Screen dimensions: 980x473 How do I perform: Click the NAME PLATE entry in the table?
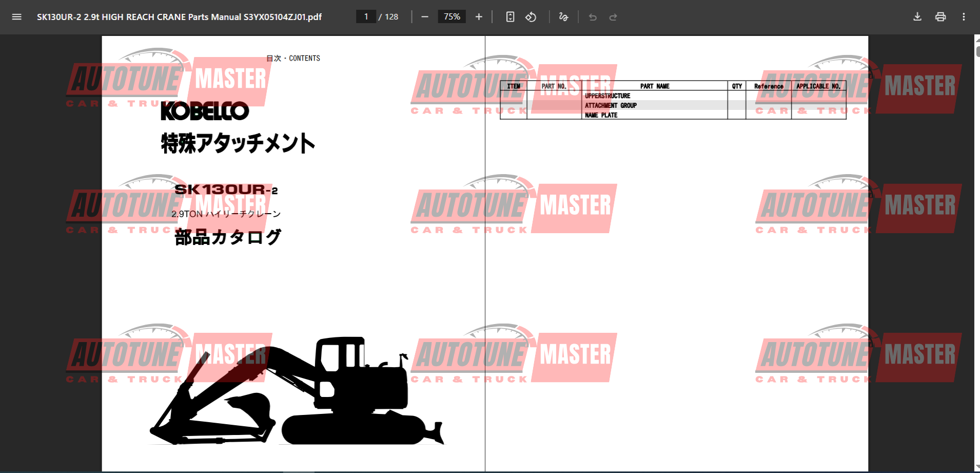[601, 115]
